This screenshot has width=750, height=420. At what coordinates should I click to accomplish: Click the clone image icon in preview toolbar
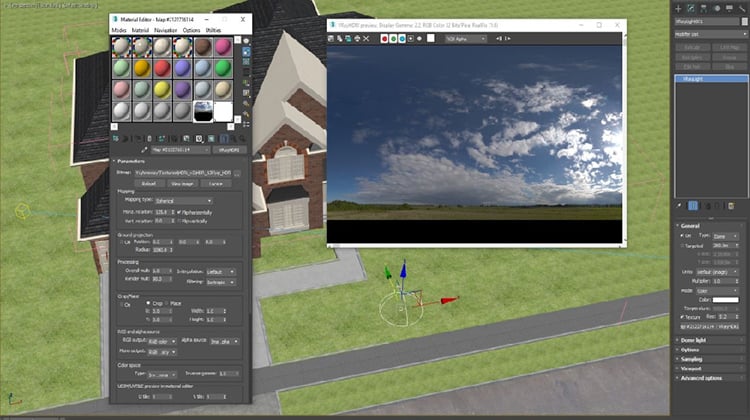pyautogui.click(x=348, y=38)
